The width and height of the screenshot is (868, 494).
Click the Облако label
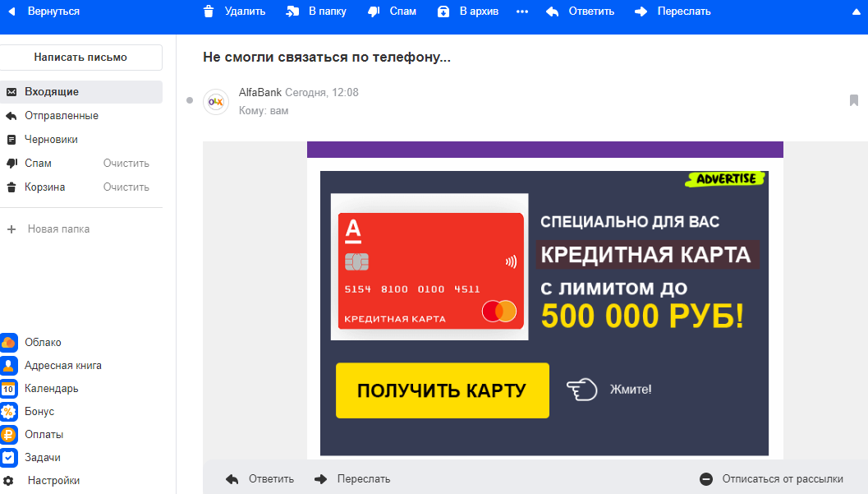43,342
